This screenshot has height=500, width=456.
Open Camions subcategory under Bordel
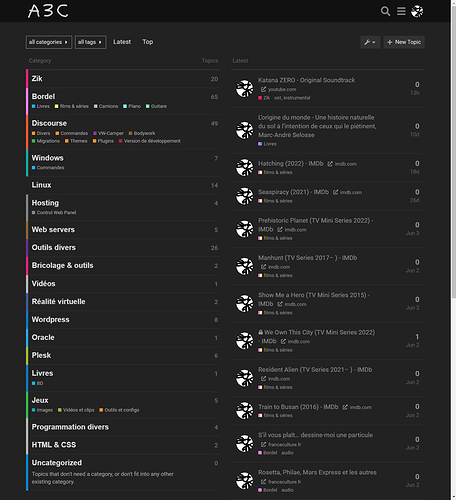point(106,106)
